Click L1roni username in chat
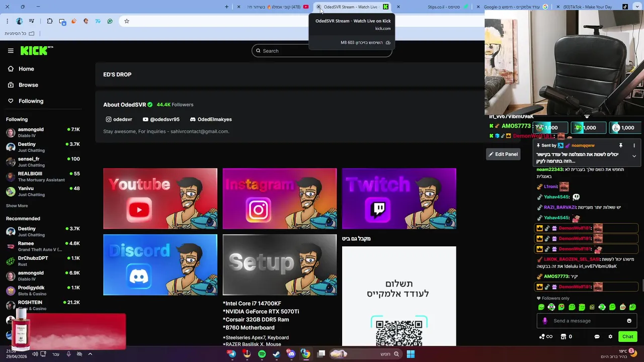644x362 pixels. click(x=550, y=187)
